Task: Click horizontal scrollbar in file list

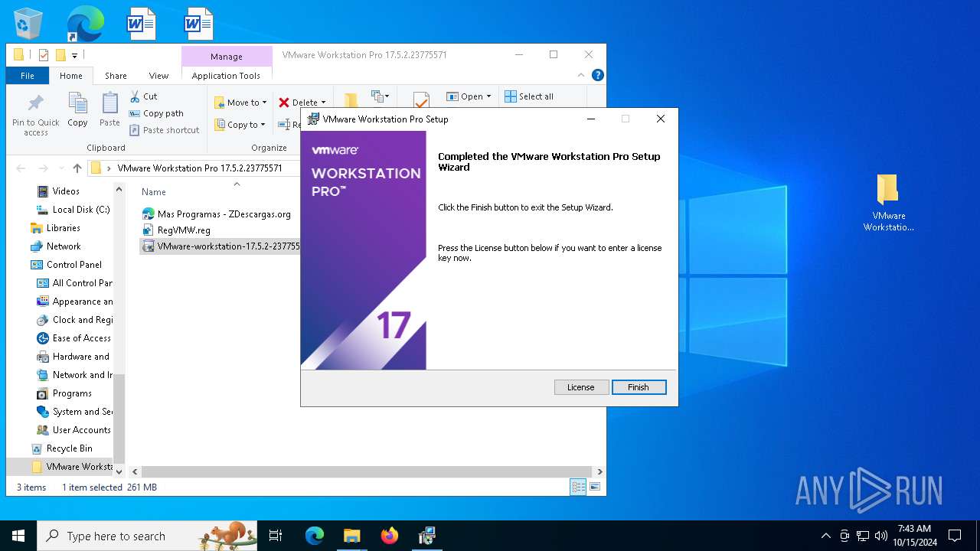Action: pos(366,471)
